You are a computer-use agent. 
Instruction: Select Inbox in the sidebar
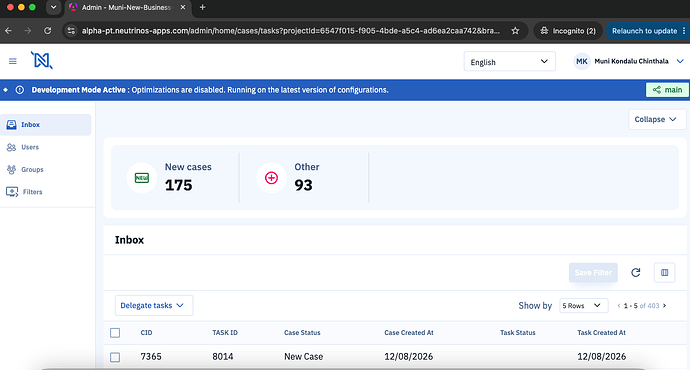point(46,125)
